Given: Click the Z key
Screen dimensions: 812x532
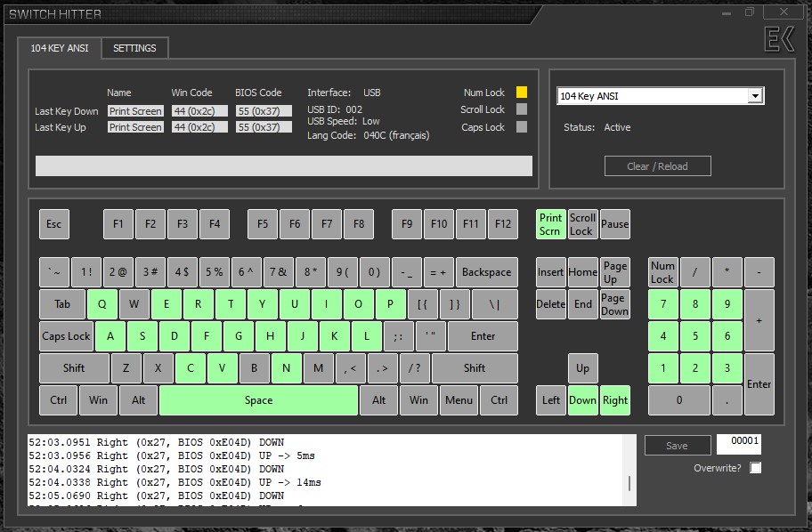Looking at the screenshot, I should (126, 368).
